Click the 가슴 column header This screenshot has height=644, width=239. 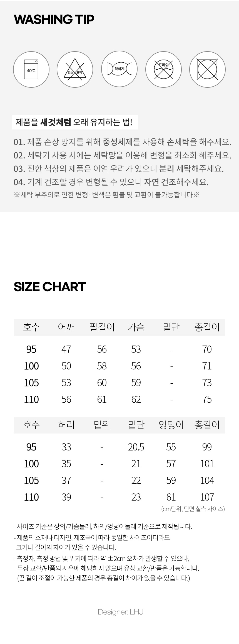[x=136, y=327]
